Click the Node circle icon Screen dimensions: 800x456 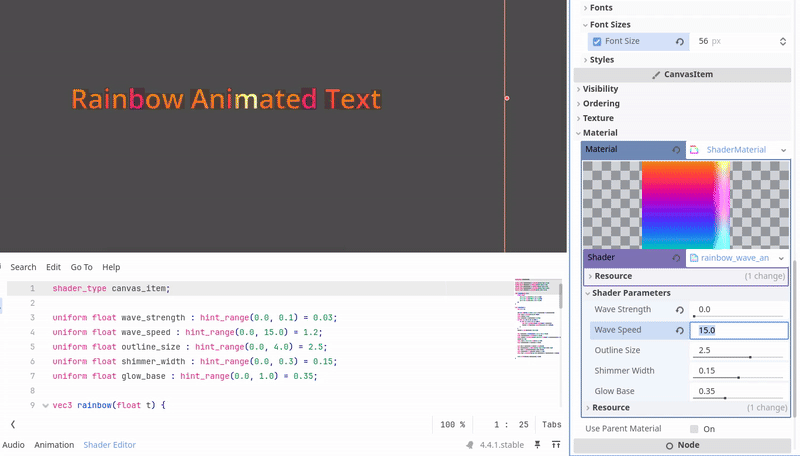point(669,446)
